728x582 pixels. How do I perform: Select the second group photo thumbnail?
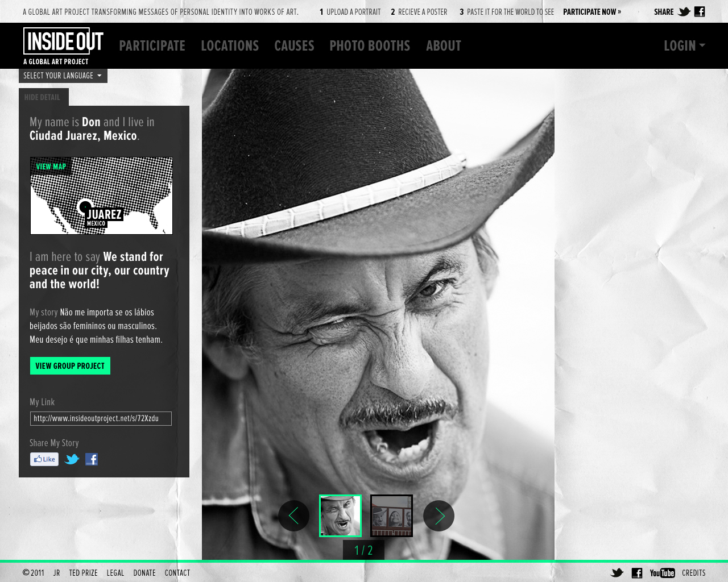(391, 516)
